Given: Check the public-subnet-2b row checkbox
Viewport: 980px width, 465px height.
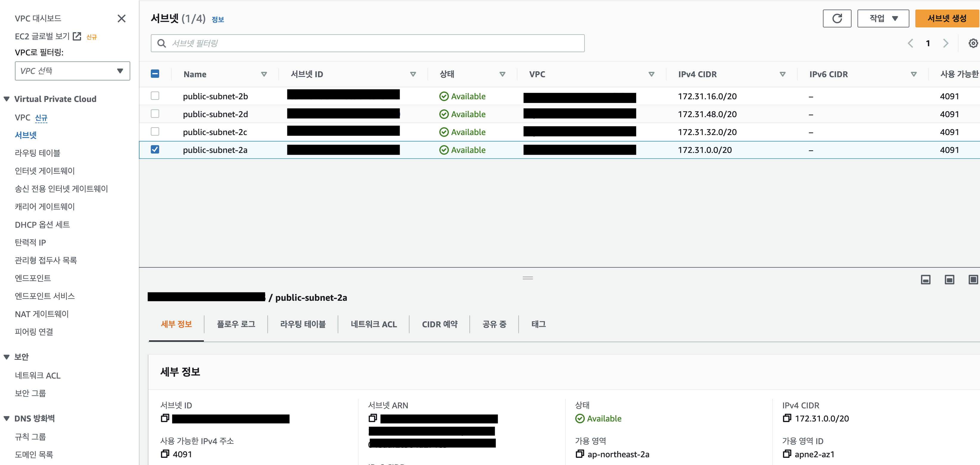Looking at the screenshot, I should (x=155, y=96).
